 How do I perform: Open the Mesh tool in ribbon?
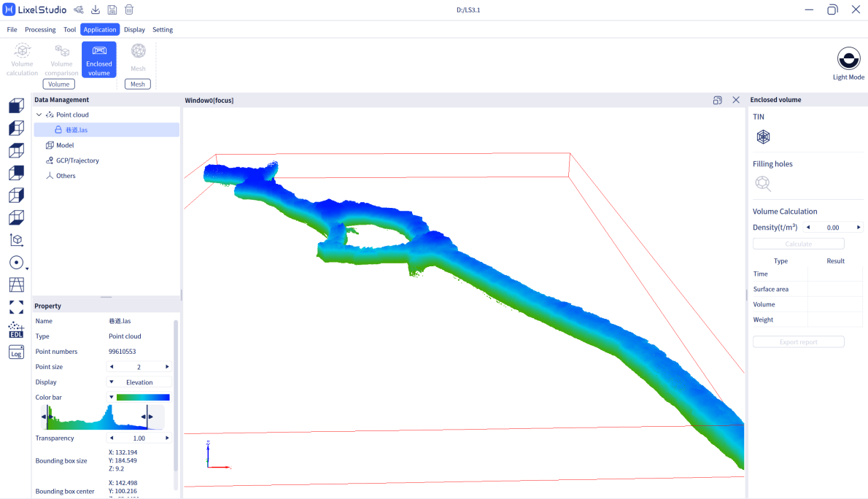(138, 58)
